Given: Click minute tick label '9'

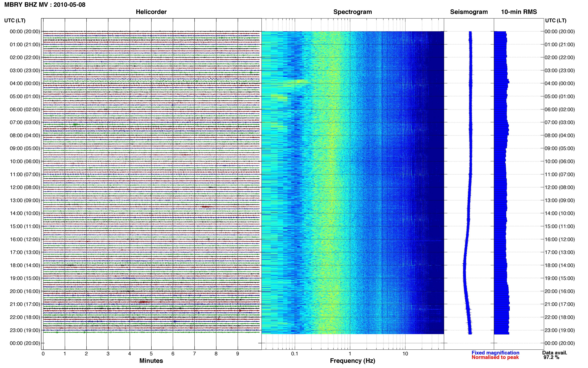Looking at the screenshot, I should click(238, 354).
